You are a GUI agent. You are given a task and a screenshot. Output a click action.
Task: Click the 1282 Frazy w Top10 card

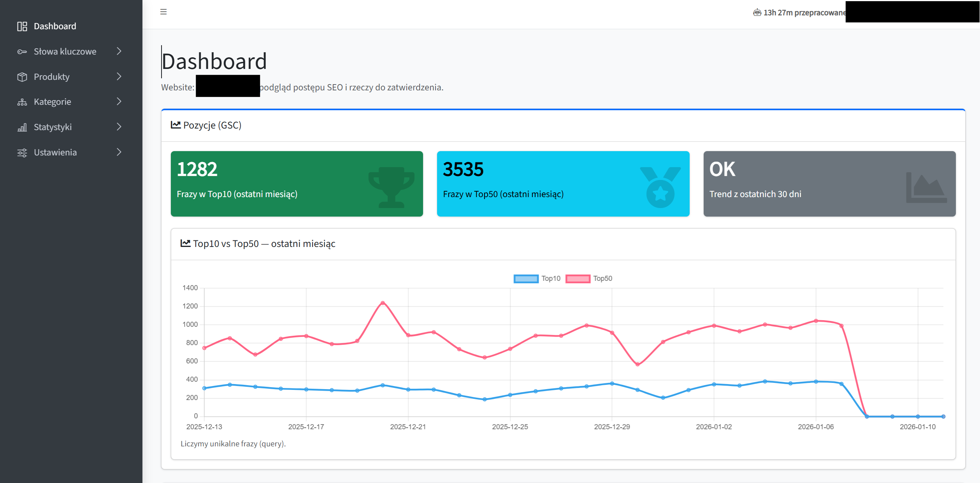pos(297,183)
